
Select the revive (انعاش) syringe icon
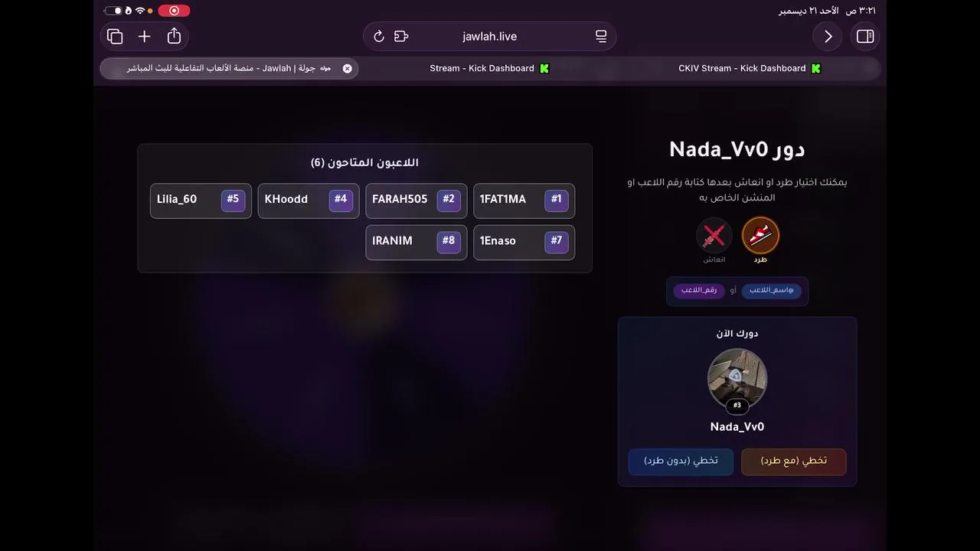pos(714,236)
